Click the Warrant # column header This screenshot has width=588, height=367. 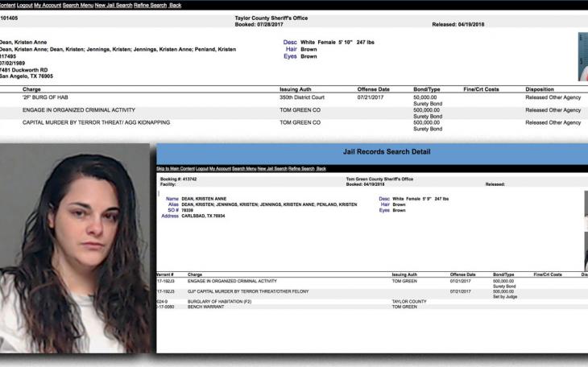pos(167,274)
